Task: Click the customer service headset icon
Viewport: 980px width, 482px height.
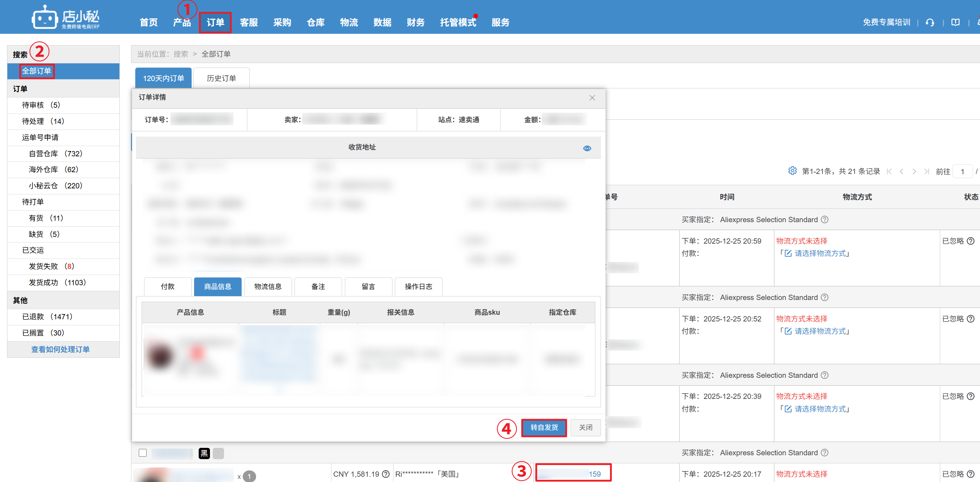Action: (930, 23)
